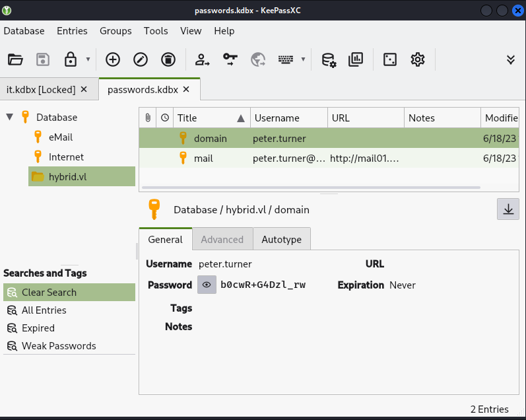Open database folder icon in toolbar
The image size is (526, 420).
click(x=15, y=59)
